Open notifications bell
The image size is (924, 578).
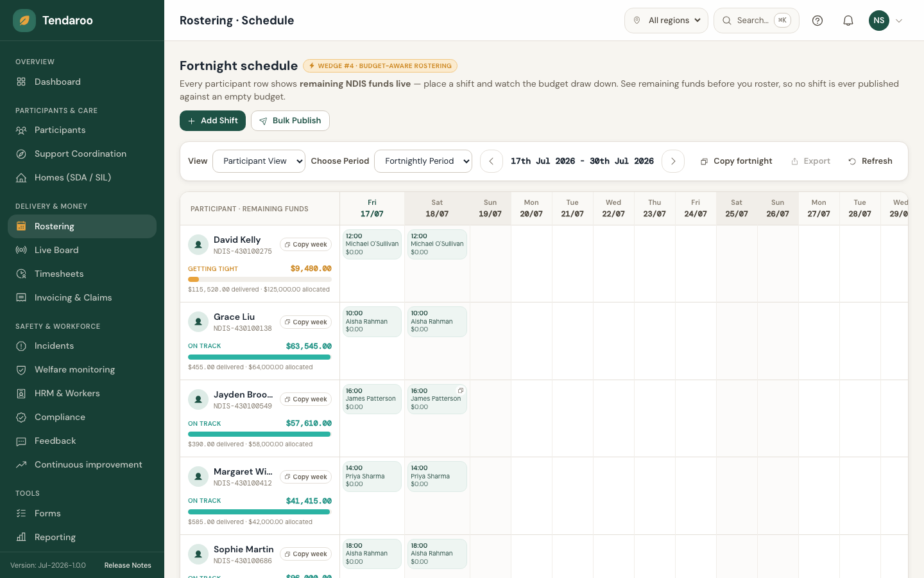pyautogui.click(x=848, y=21)
